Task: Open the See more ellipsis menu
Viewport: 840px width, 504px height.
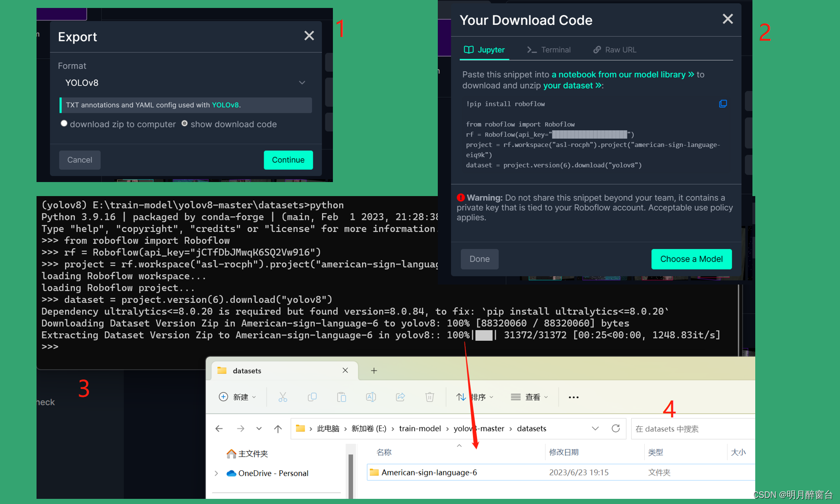Action: pyautogui.click(x=574, y=397)
